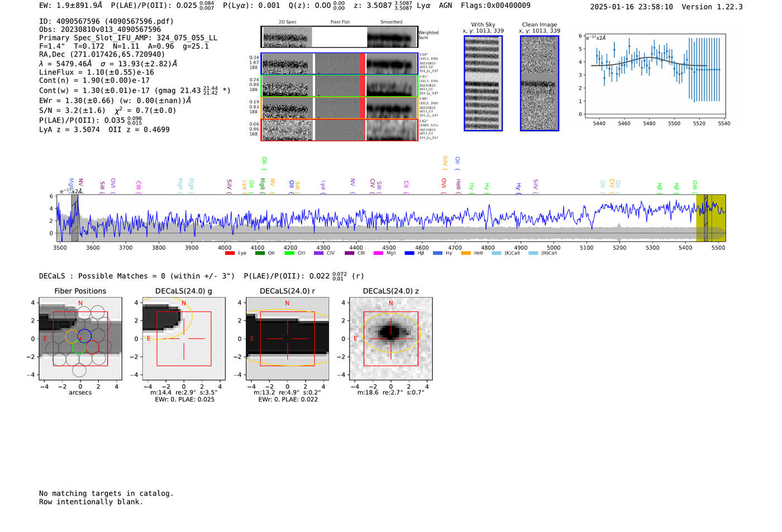Image resolution: width=782 pixels, height=532 pixels.
Task: Click the Primary Spec_Slot_IFU_AMP 324_075_055_LL text
Action: pos(128,38)
